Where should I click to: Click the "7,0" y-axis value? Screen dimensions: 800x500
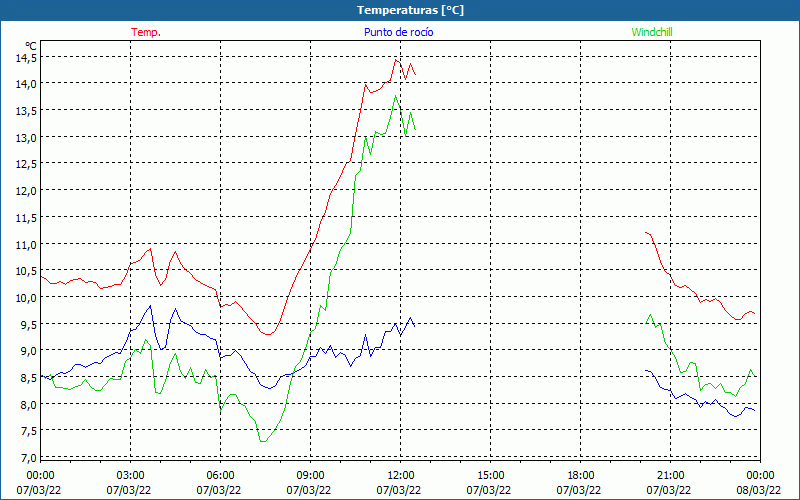[x=29, y=458]
